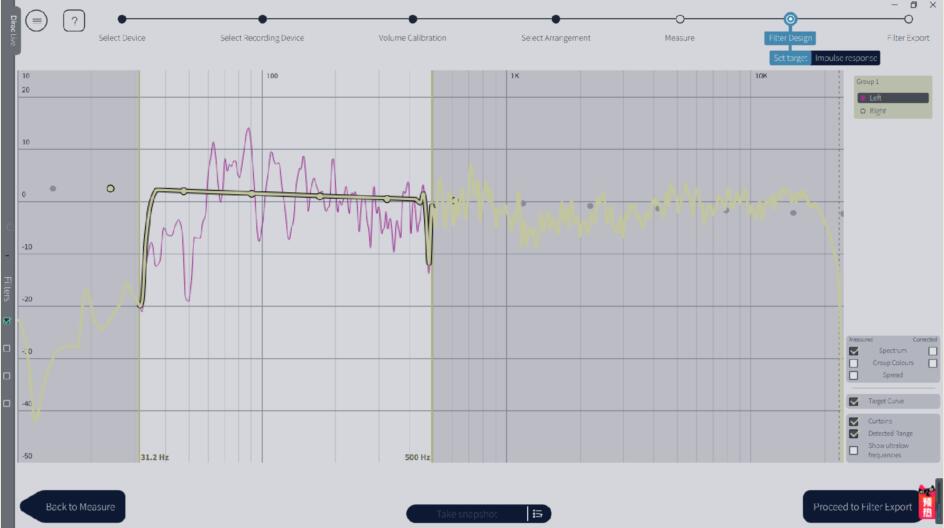The width and height of the screenshot is (944, 528).
Task: Select the Set target tab
Action: 790,58
